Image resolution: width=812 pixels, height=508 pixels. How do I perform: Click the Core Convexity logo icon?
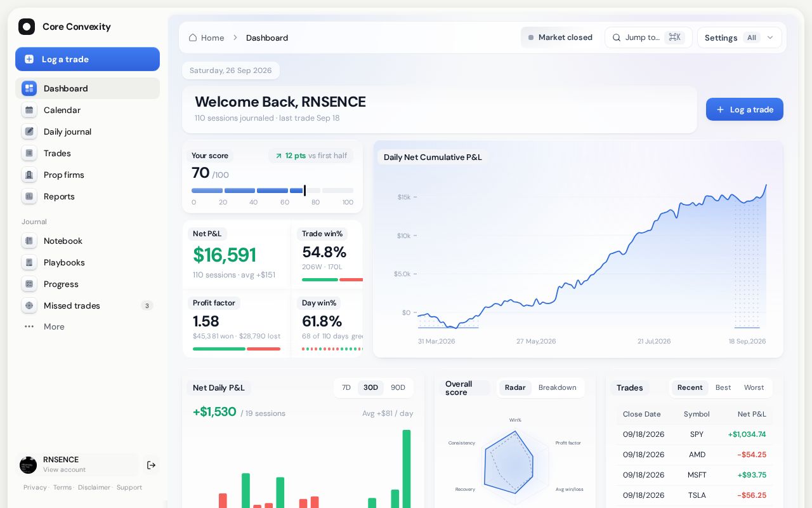click(x=27, y=27)
